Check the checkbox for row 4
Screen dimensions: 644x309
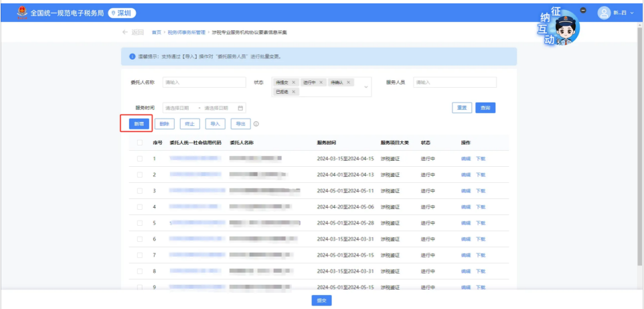tap(140, 207)
